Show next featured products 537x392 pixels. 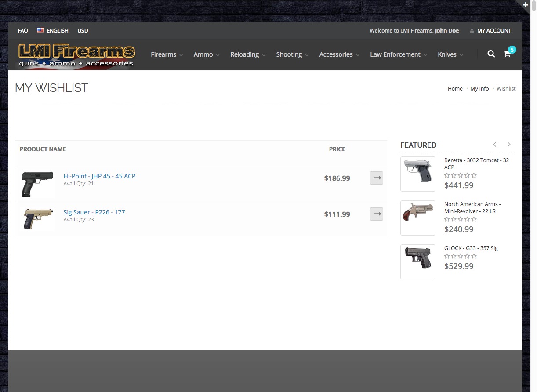click(x=509, y=145)
